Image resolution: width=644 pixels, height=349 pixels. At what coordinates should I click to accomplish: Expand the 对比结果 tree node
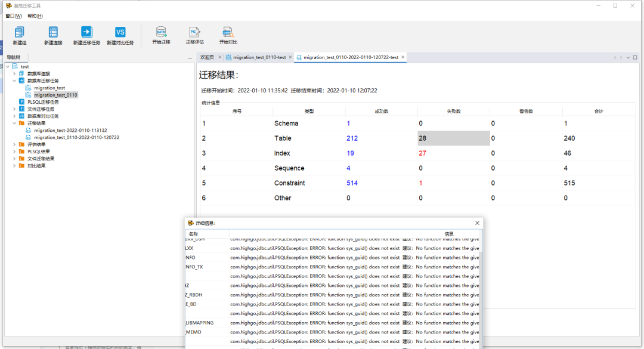click(x=14, y=166)
